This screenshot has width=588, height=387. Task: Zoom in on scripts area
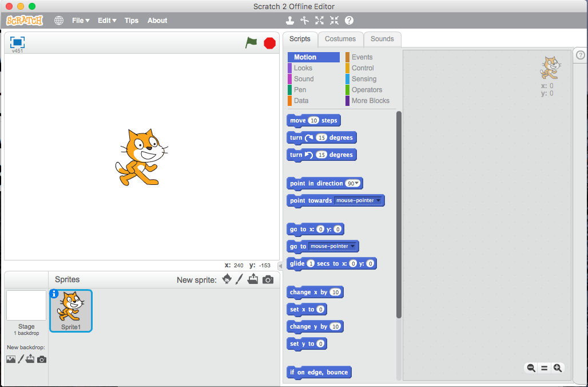(558, 368)
